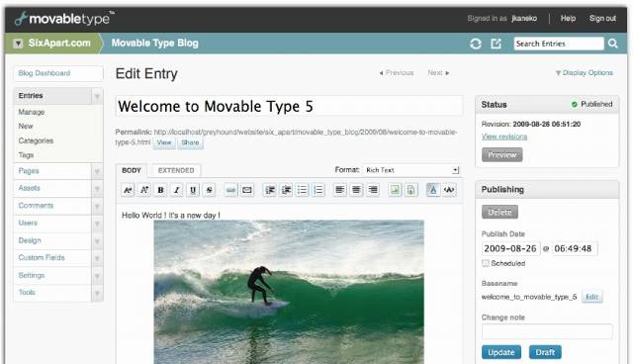Open the Format Rich Text dropdown
This screenshot has height=364, width=633.
click(411, 170)
